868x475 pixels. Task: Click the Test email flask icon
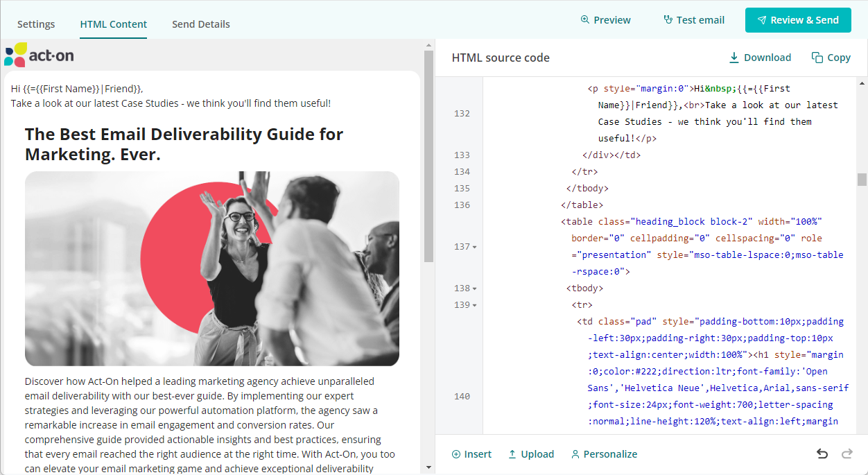668,20
